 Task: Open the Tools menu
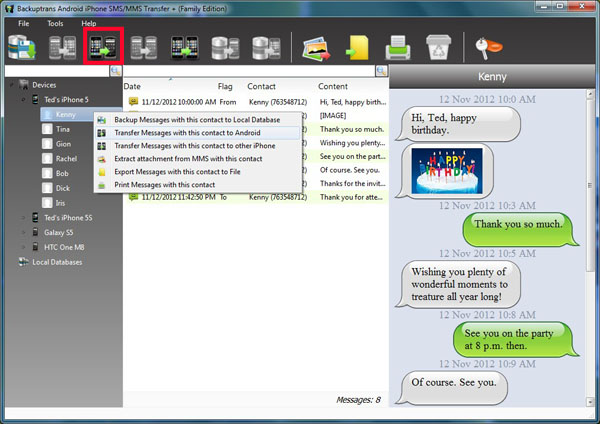click(x=55, y=23)
